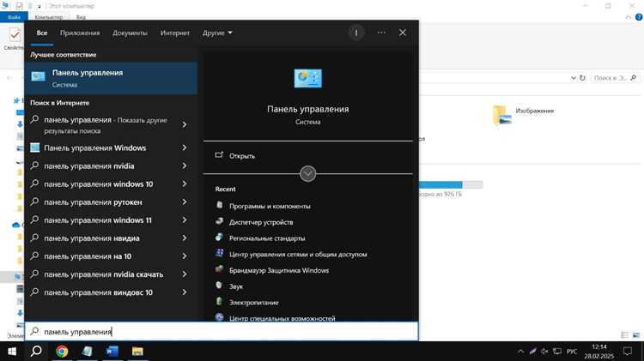Open the Другие dropdown tab
This screenshot has height=361, width=644.
[x=217, y=33]
